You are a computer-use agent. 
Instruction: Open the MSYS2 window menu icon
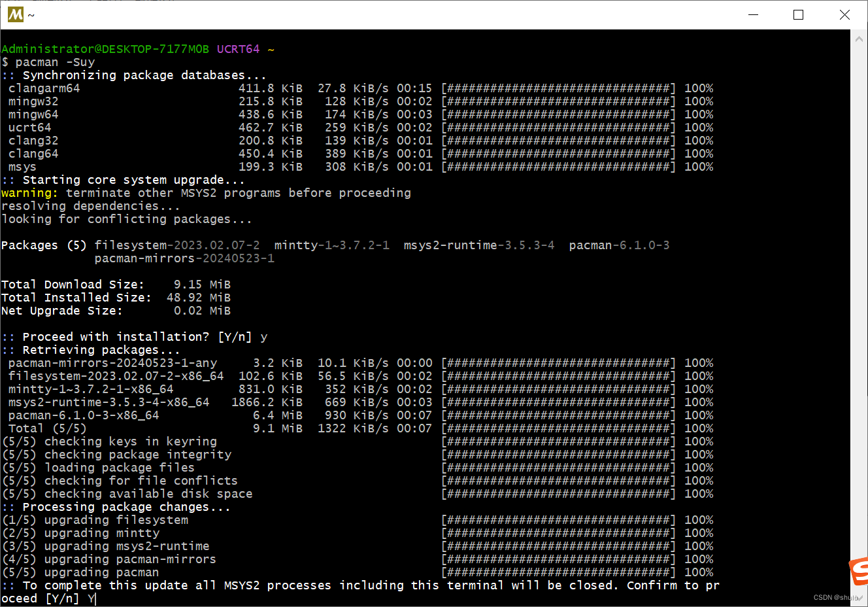[x=16, y=14]
